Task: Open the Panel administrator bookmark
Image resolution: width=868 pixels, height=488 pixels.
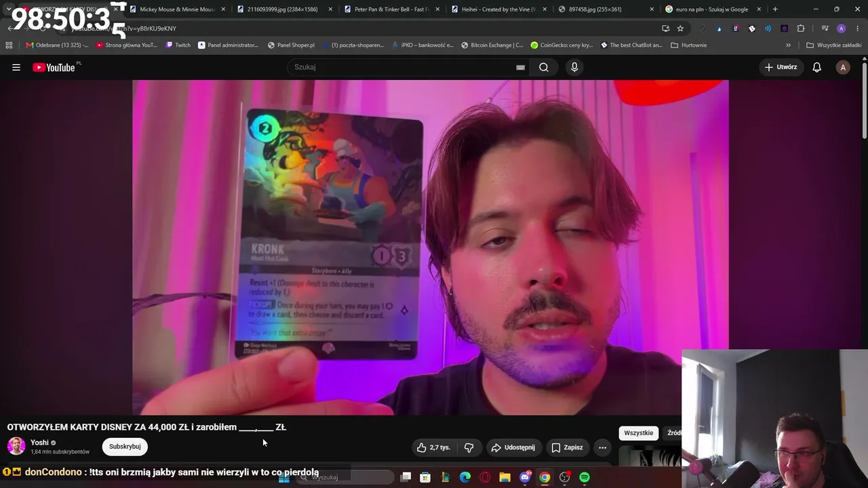Action: 228,45
